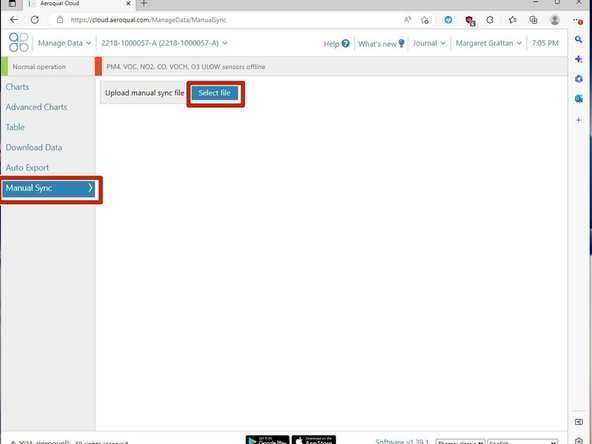Open the Outlook icon in the sidebar
This screenshot has height=444, width=592.
pyautogui.click(x=578, y=99)
